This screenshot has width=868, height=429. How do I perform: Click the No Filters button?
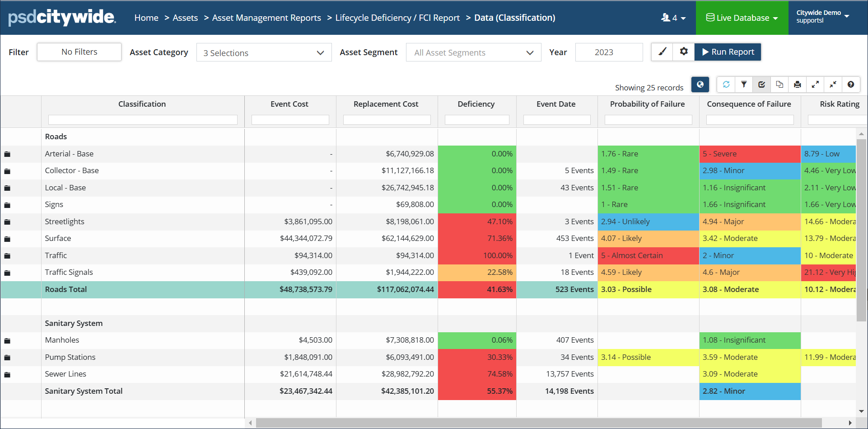tap(79, 52)
